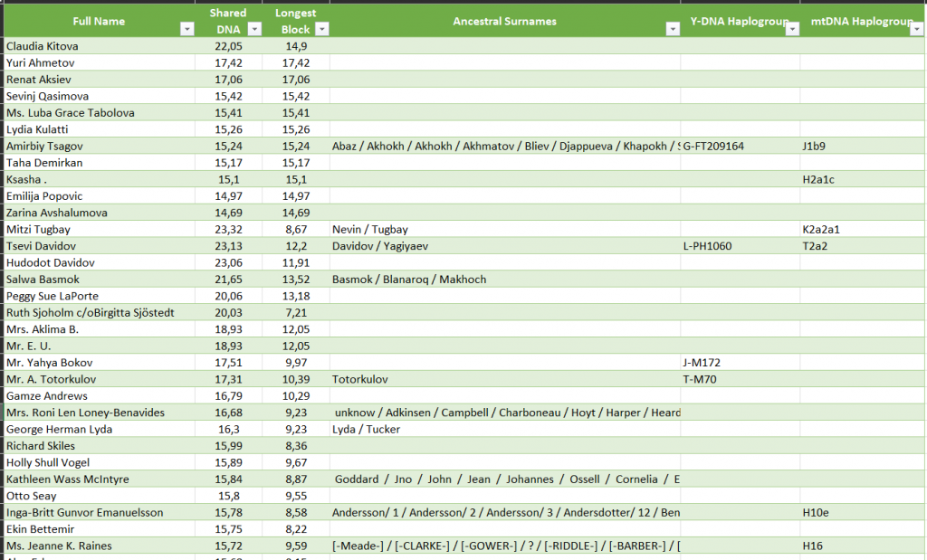Select Mitzi Tugbay's 23,32 Shared DNA value
This screenshot has height=560, width=927.
pyautogui.click(x=228, y=230)
